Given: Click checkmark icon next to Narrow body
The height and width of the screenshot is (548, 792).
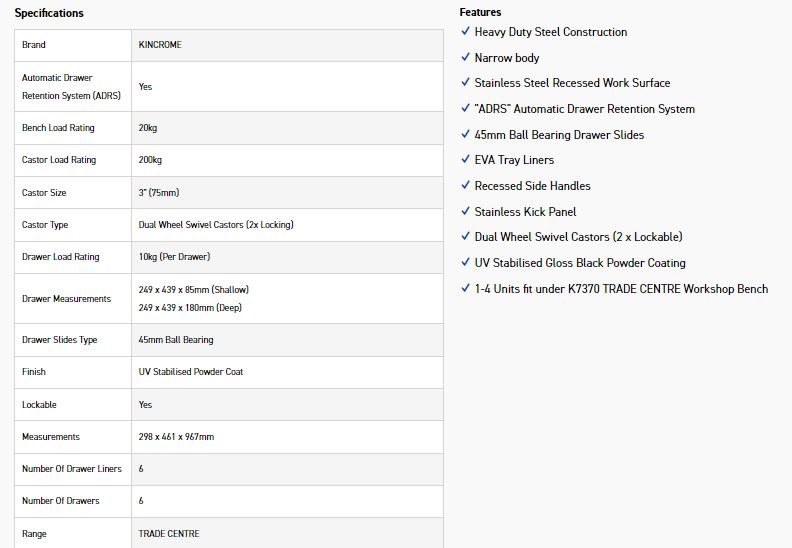Looking at the screenshot, I should coord(465,57).
